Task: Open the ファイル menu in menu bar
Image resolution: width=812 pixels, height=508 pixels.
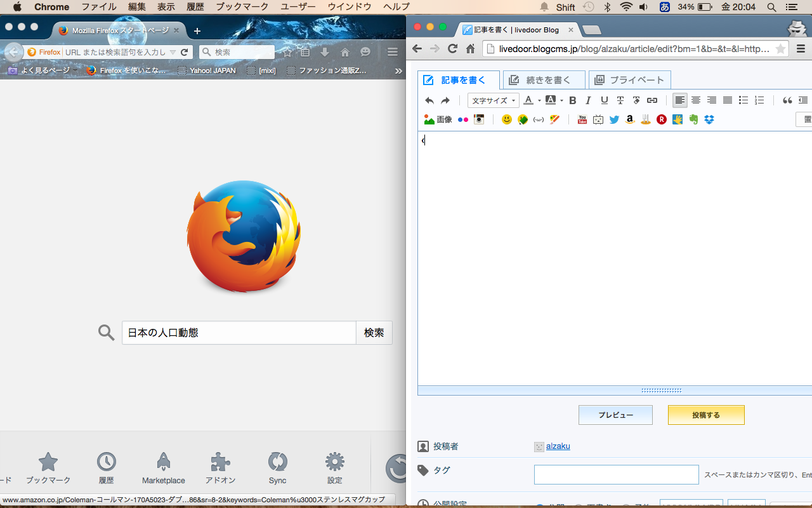Action: click(99, 7)
